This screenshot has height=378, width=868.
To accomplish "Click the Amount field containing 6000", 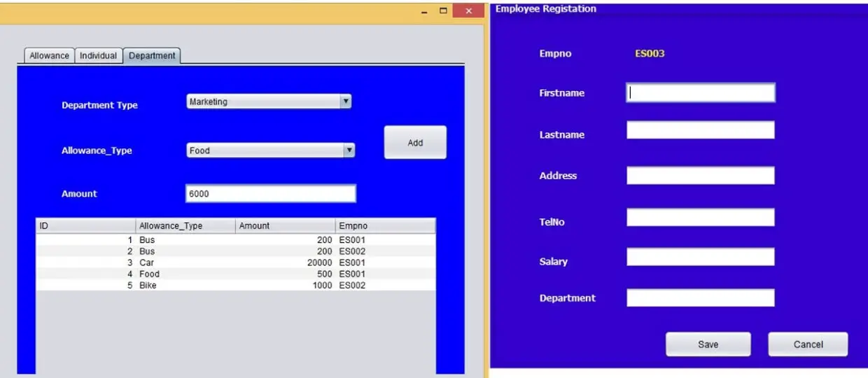I will coord(270,194).
